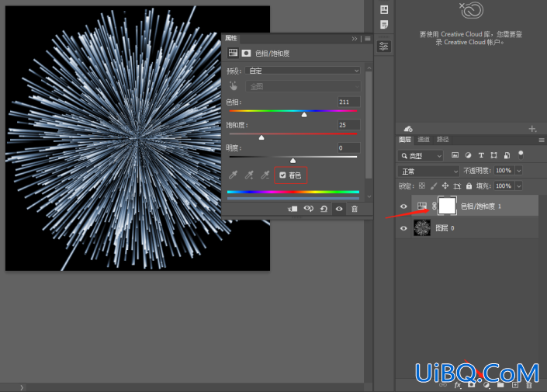The image size is (547, 392).
Task: Open the 不透明度 opacity dropdown arrow
Action: coord(519,170)
